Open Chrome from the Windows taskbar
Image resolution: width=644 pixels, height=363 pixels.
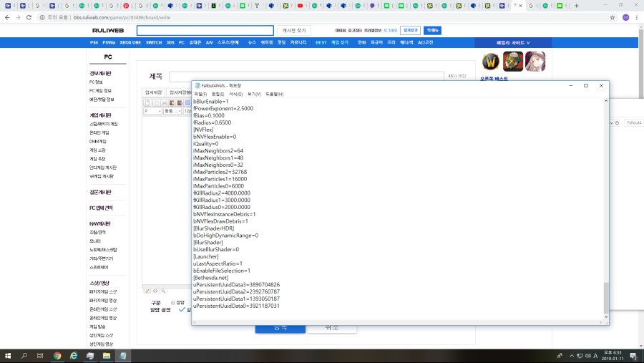57,355
